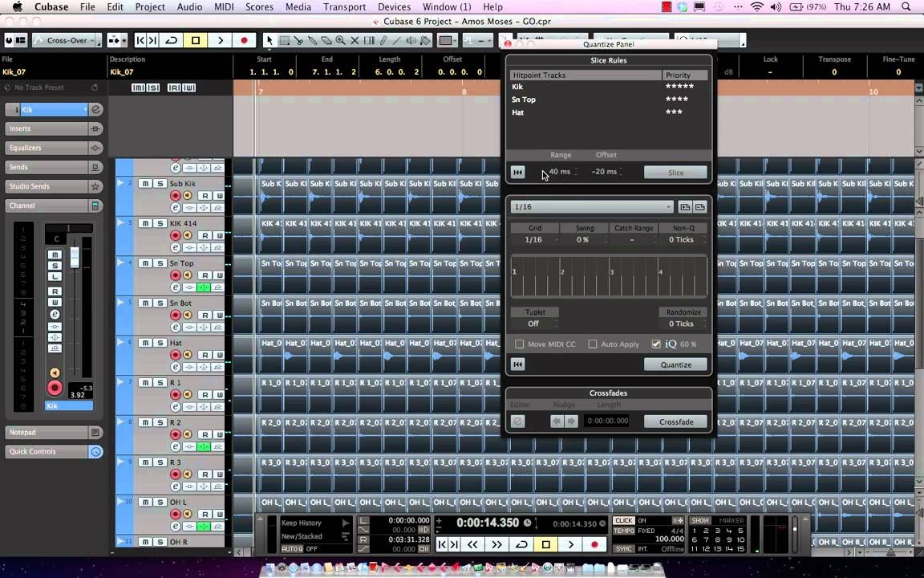Viewport: 924px width, 578px height.
Task: Select the Object Selection arrow tool
Action: [x=269, y=40]
